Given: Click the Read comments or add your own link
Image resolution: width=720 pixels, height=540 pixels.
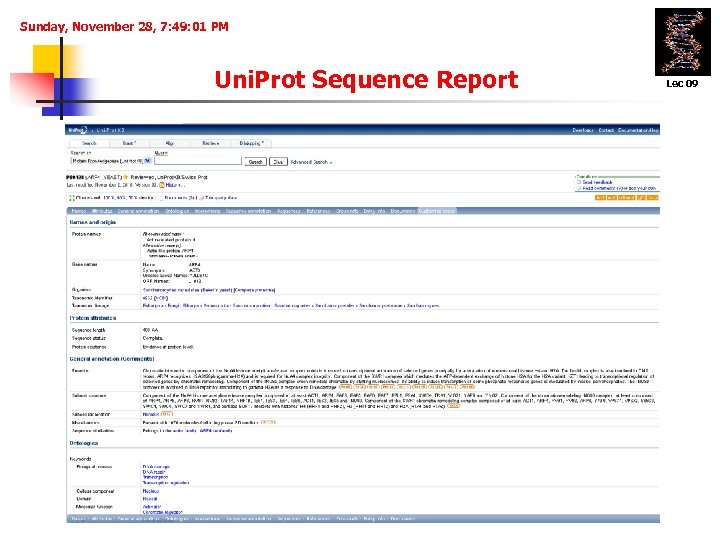Looking at the screenshot, I should click(x=619, y=188).
